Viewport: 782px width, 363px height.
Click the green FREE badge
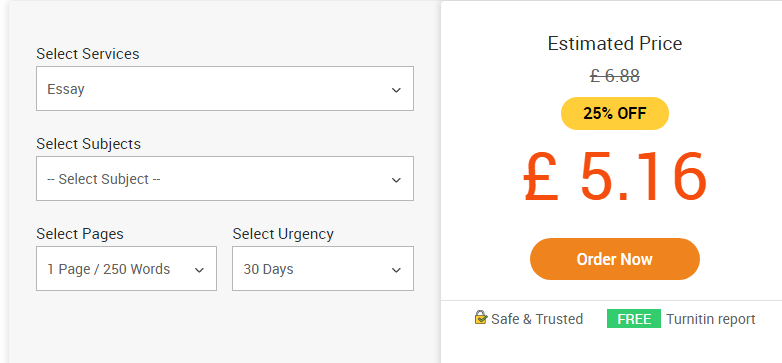pos(633,319)
